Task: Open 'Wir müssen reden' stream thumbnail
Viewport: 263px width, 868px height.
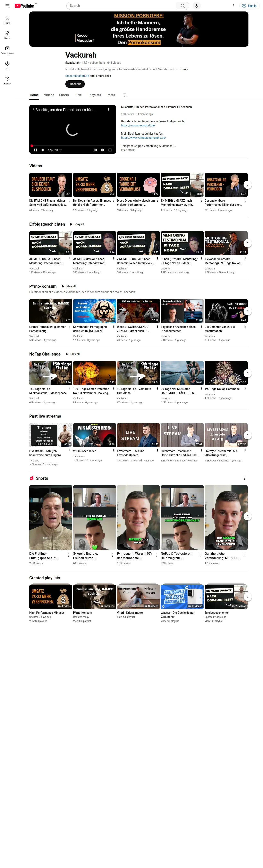Action: click(95, 435)
